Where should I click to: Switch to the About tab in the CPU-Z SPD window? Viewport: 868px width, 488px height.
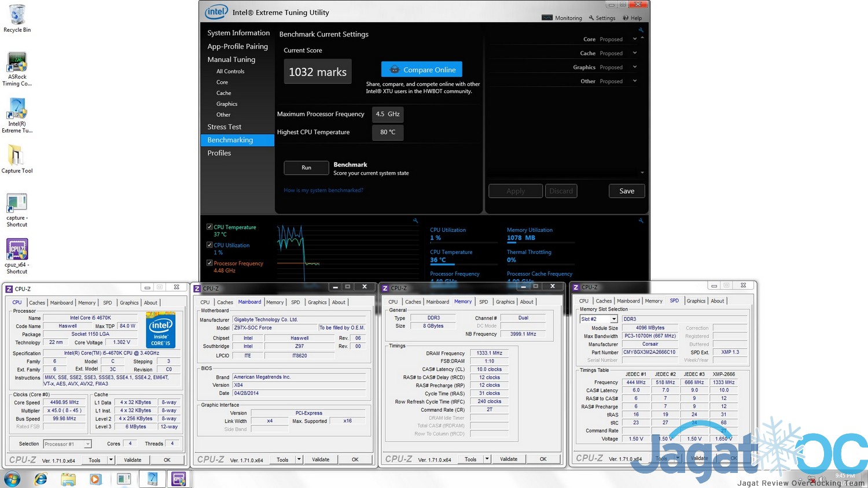point(718,301)
